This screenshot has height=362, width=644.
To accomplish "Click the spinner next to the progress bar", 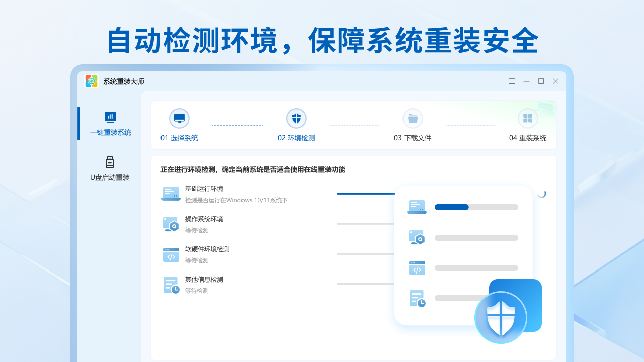I will pyautogui.click(x=542, y=193).
